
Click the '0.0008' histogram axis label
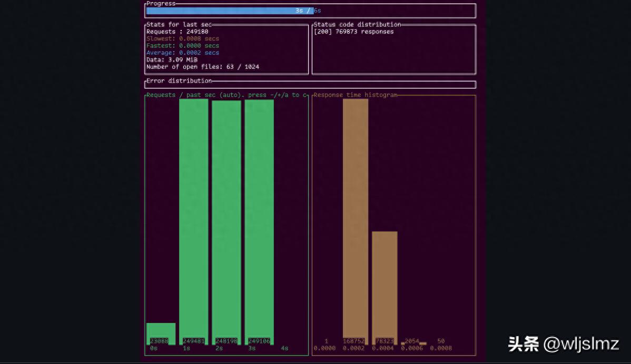pos(441,348)
